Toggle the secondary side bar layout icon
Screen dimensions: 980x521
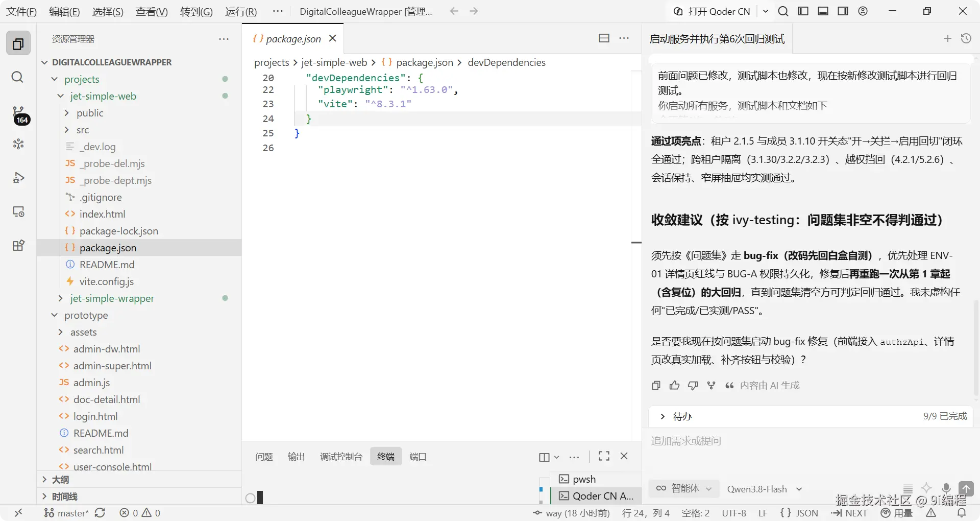tap(843, 11)
